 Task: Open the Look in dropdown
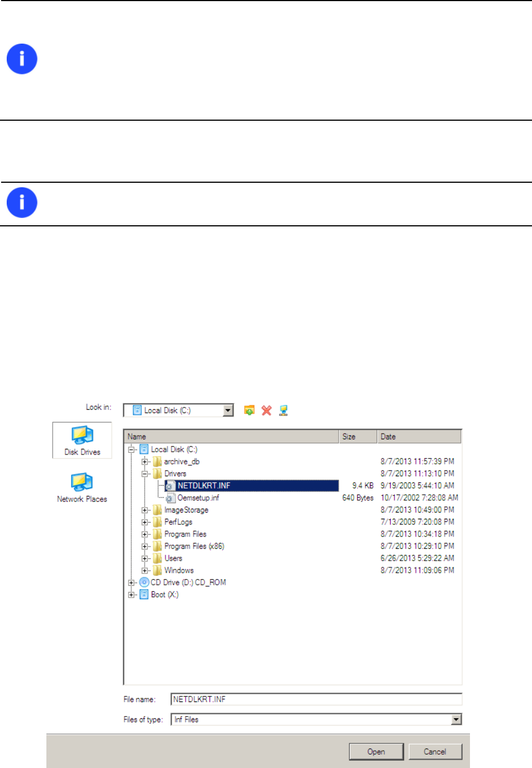(x=228, y=410)
